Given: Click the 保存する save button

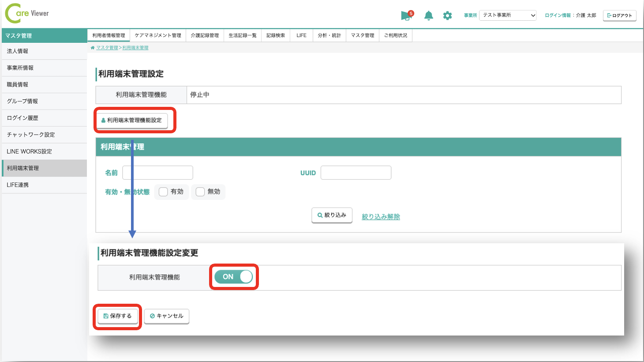Looking at the screenshot, I should tap(117, 316).
